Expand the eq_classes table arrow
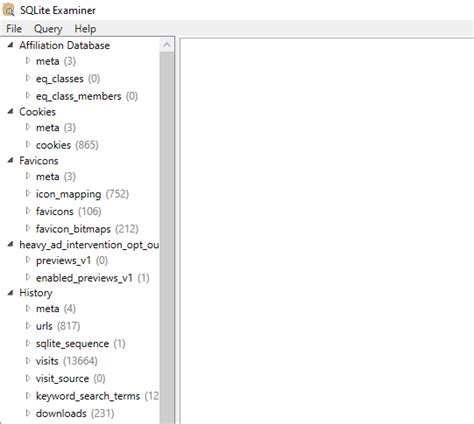The height and width of the screenshot is (424, 474). 28,78
